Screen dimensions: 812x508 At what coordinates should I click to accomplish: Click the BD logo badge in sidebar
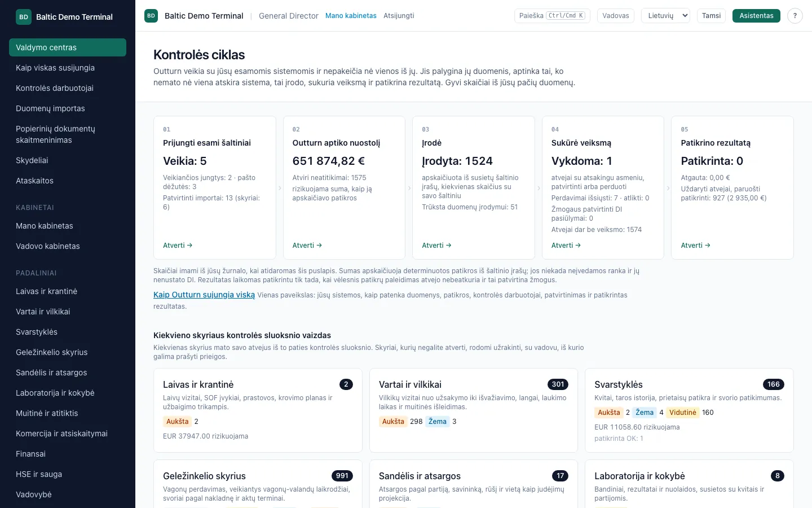click(x=24, y=17)
